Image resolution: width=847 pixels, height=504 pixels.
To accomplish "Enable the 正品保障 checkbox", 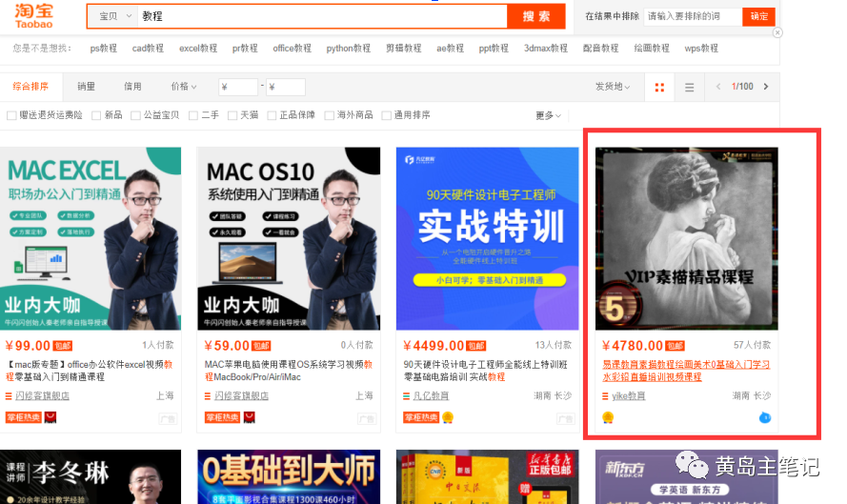I will [x=272, y=115].
